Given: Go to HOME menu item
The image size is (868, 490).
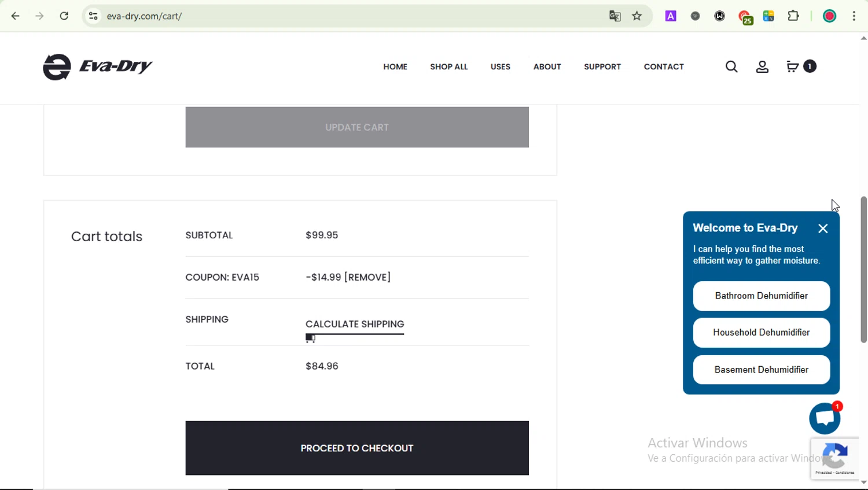Looking at the screenshot, I should point(395,67).
